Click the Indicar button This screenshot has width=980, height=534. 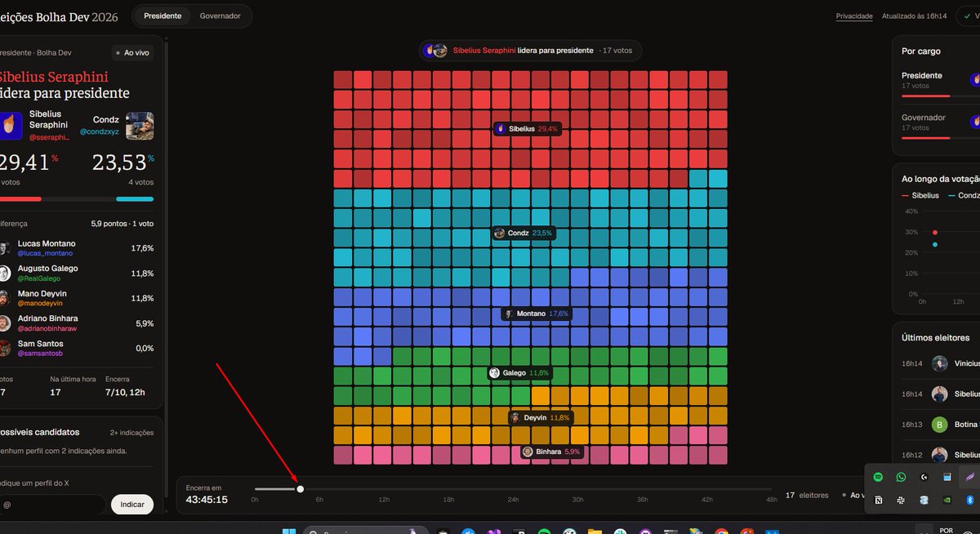[132, 505]
